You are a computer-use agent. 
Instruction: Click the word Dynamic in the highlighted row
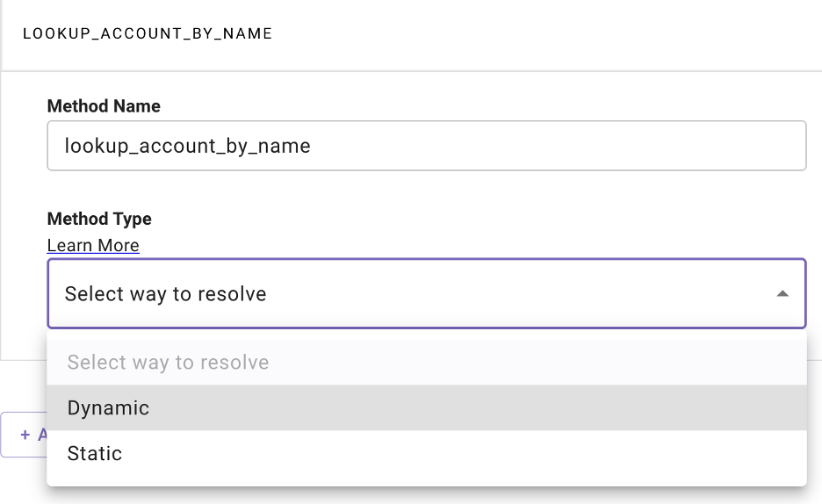[108, 407]
